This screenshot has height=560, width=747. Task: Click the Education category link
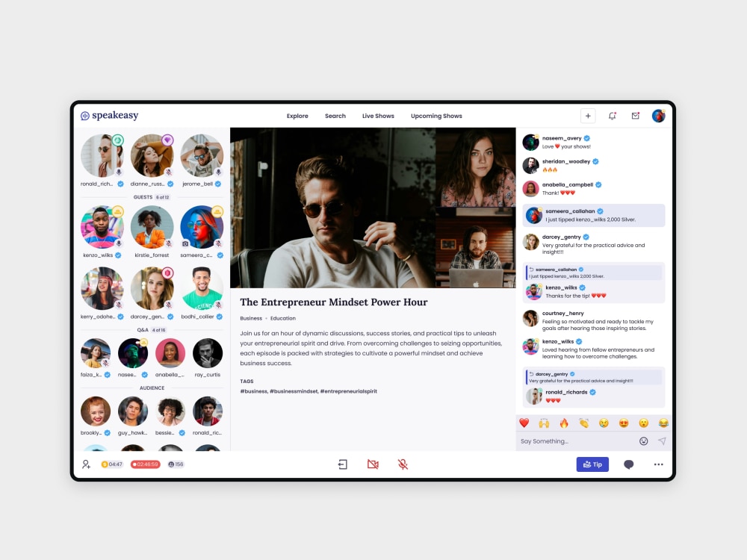283,318
